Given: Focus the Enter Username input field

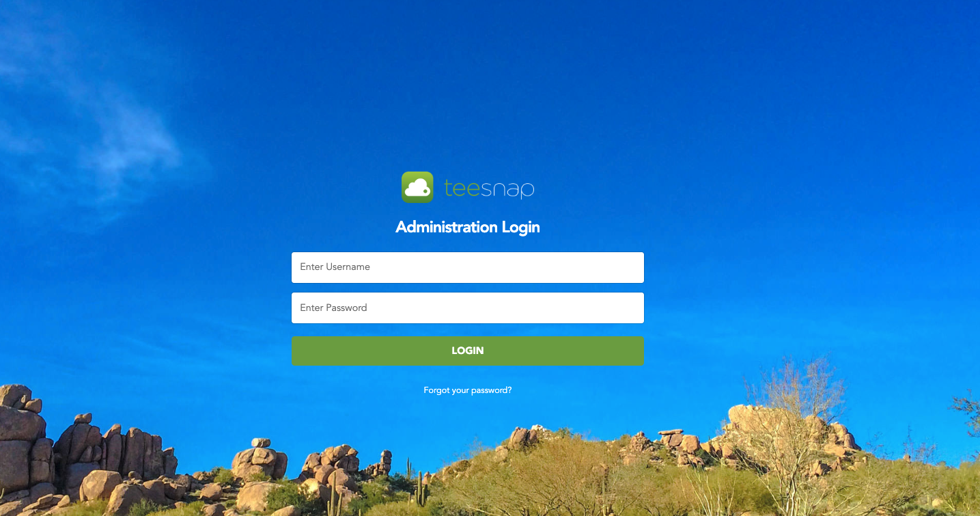Looking at the screenshot, I should tap(468, 267).
